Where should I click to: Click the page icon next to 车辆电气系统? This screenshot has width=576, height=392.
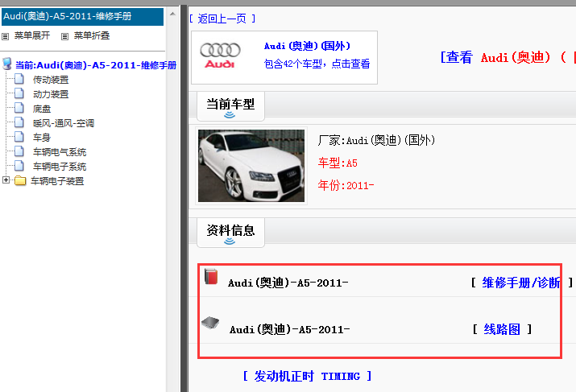19,151
